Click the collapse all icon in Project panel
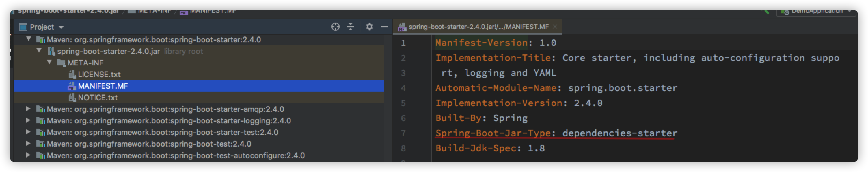This screenshot has width=868, height=172. click(351, 27)
